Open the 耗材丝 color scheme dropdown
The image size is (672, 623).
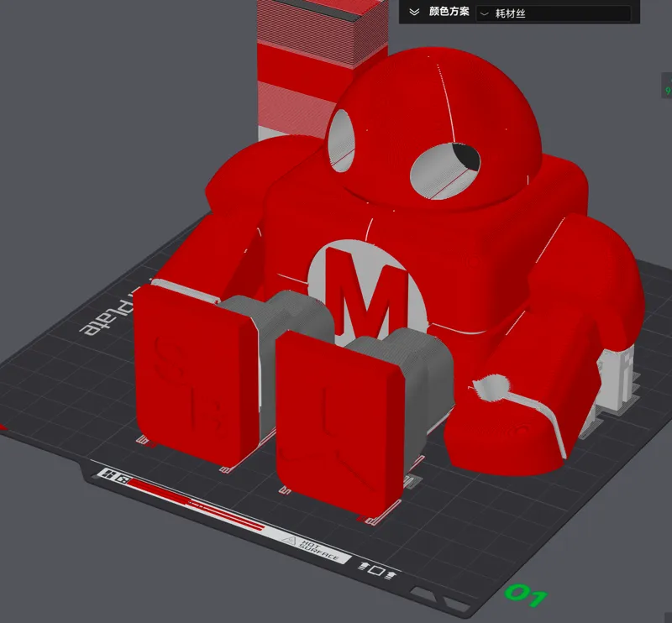[x=554, y=13]
